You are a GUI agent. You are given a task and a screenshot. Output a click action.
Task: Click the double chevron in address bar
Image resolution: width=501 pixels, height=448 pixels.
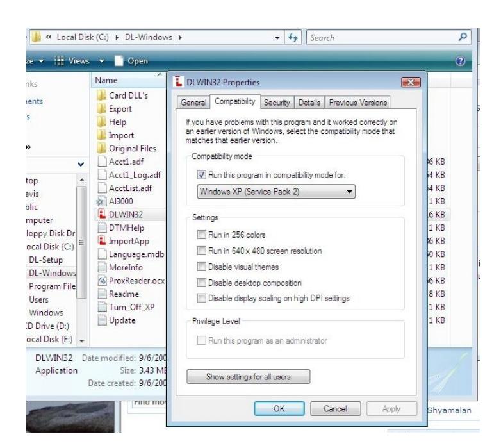pos(48,37)
